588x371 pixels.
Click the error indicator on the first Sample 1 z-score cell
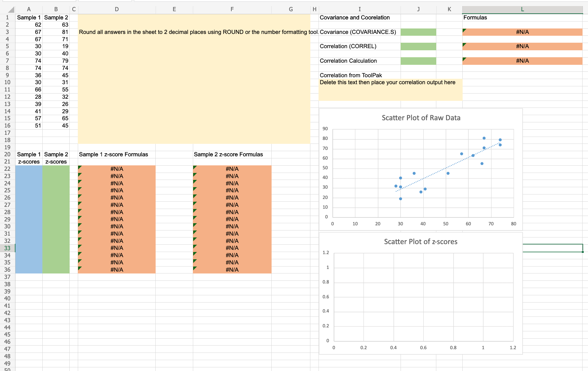pyautogui.click(x=80, y=167)
